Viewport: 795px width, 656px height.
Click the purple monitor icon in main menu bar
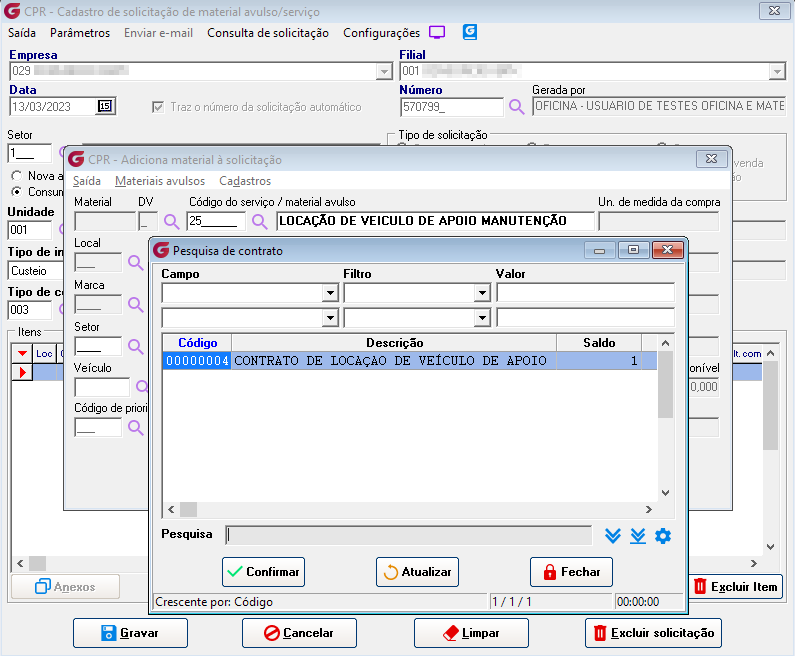coord(437,32)
